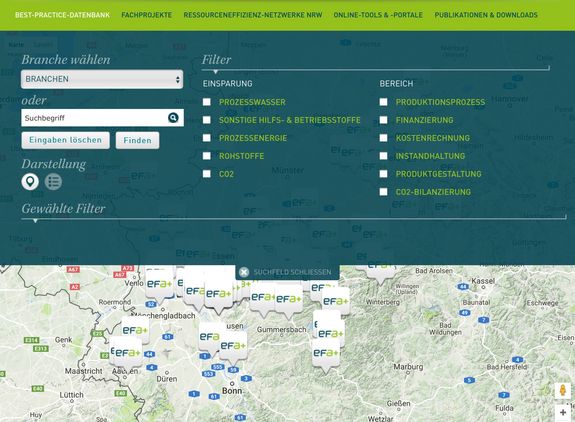Check the Instandhaltung filter

pos(384,156)
